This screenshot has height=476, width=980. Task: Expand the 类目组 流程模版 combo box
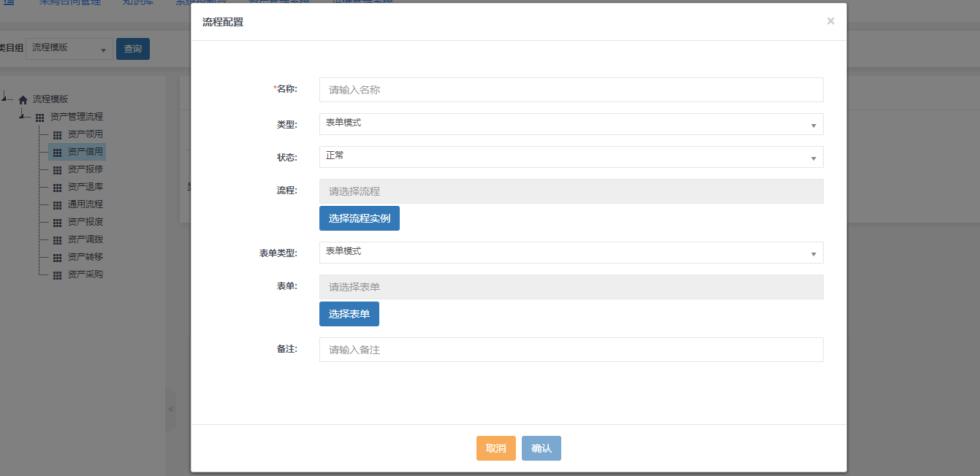click(69, 48)
